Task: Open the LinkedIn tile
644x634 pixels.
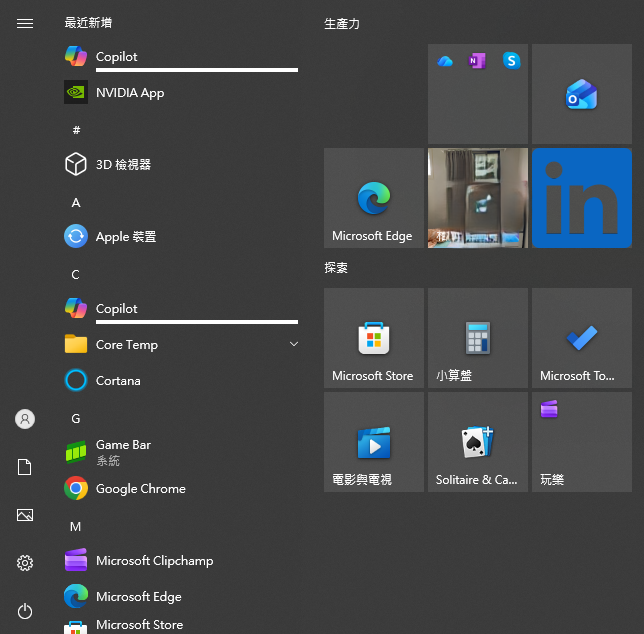Action: pos(582,198)
